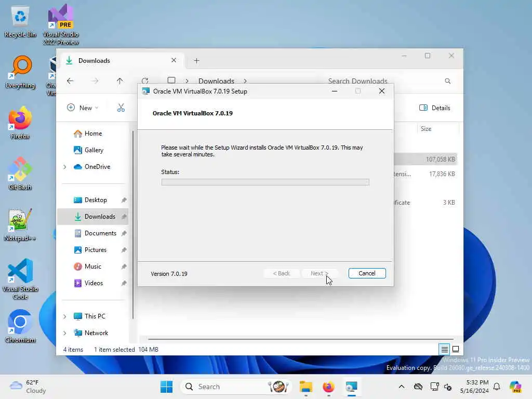The width and height of the screenshot is (532, 399).
Task: Open Videos quick access folder
Action: 94,283
